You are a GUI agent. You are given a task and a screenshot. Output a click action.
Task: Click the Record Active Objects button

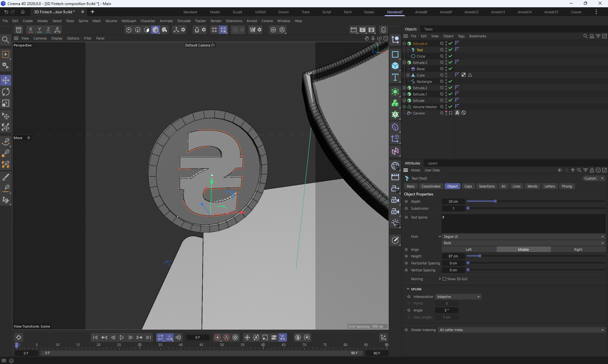[x=217, y=337]
